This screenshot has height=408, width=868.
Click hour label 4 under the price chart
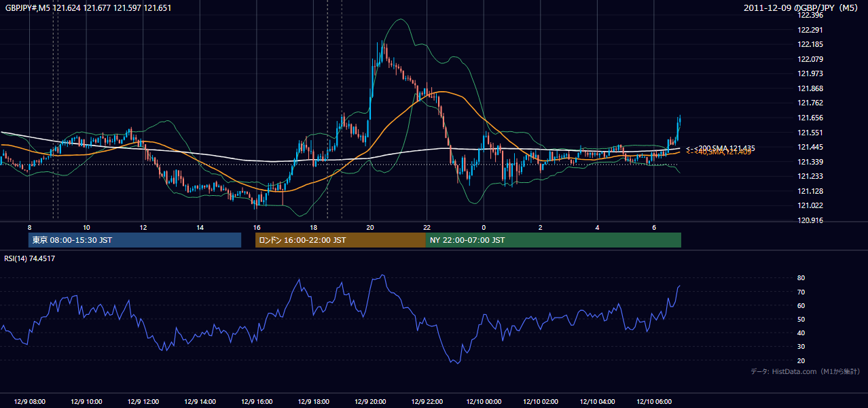pyautogui.click(x=596, y=227)
